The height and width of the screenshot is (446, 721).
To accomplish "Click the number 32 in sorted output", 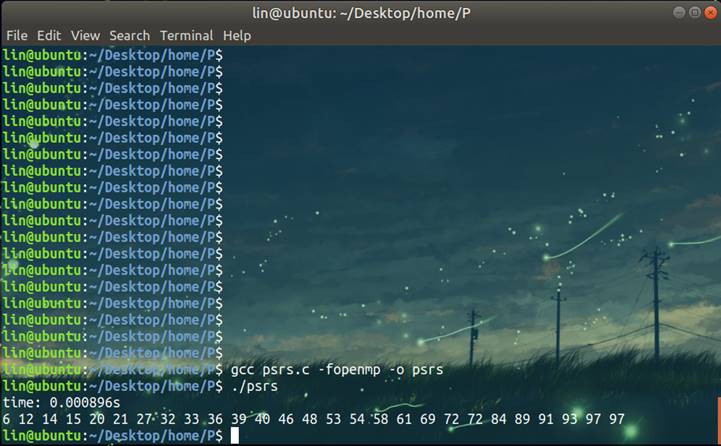I will (168, 419).
